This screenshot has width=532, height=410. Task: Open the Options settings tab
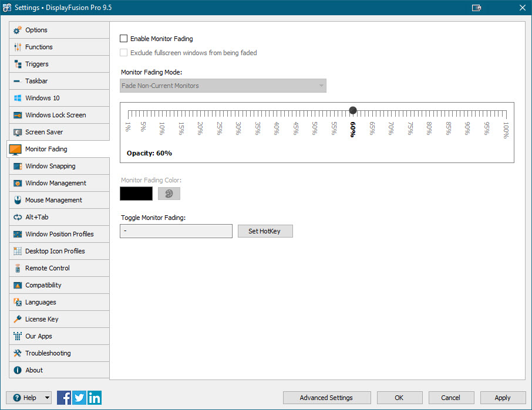(x=59, y=30)
